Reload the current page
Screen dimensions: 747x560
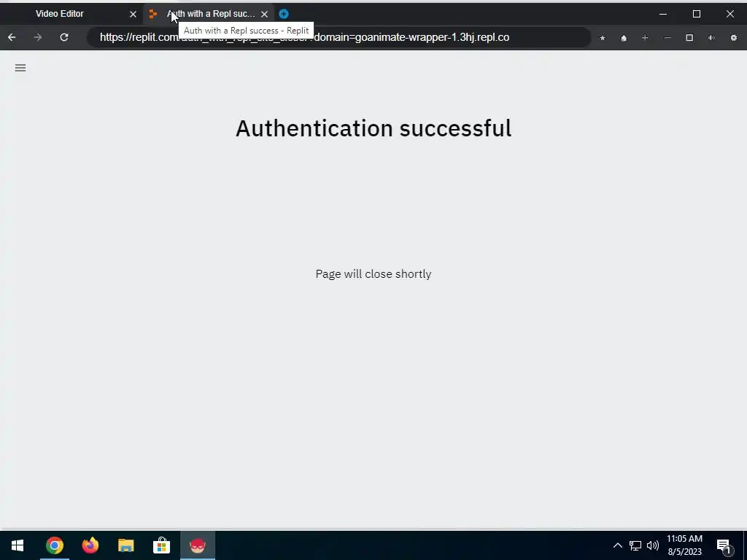(64, 37)
